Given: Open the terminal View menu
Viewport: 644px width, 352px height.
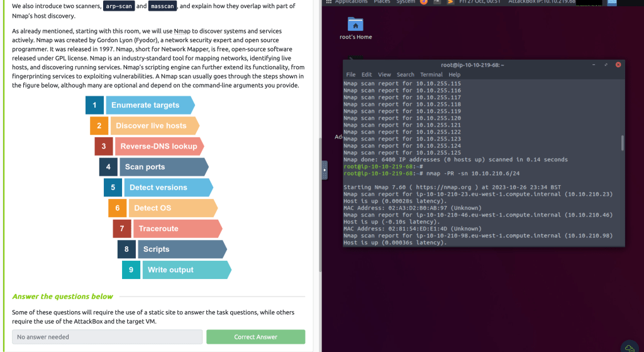Looking at the screenshot, I should tap(384, 74).
